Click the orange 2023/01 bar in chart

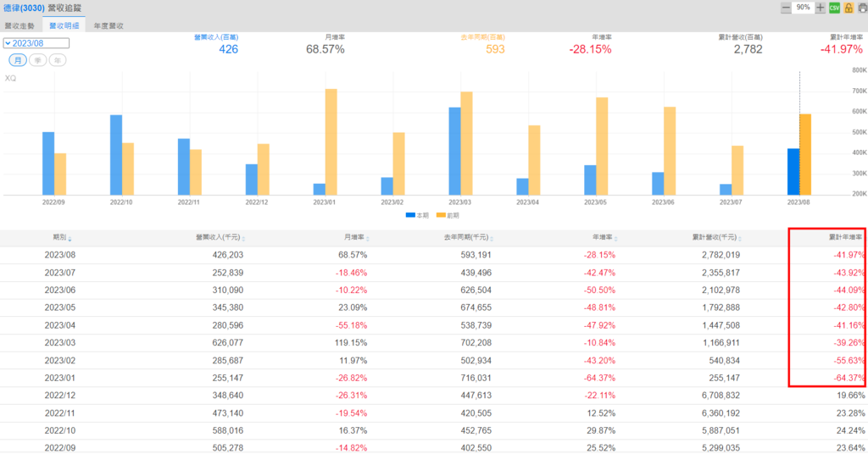[331, 142]
